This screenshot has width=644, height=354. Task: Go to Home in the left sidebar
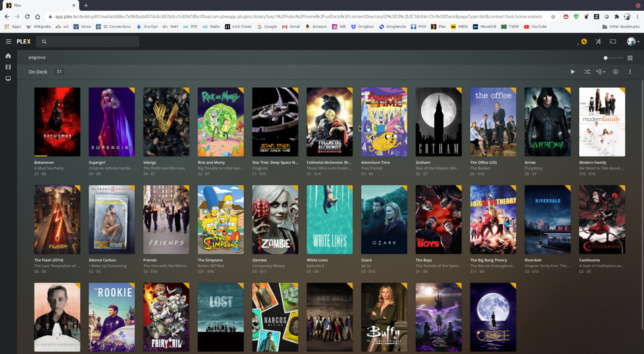point(8,55)
